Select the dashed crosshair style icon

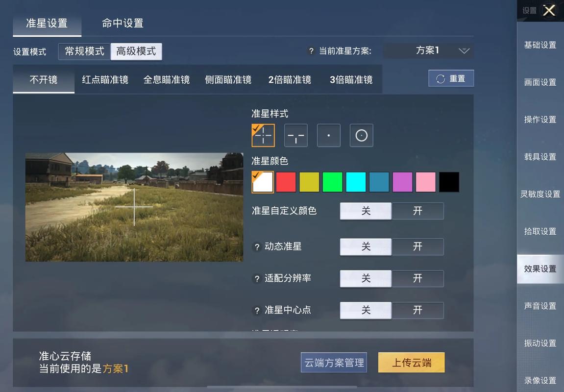[296, 135]
